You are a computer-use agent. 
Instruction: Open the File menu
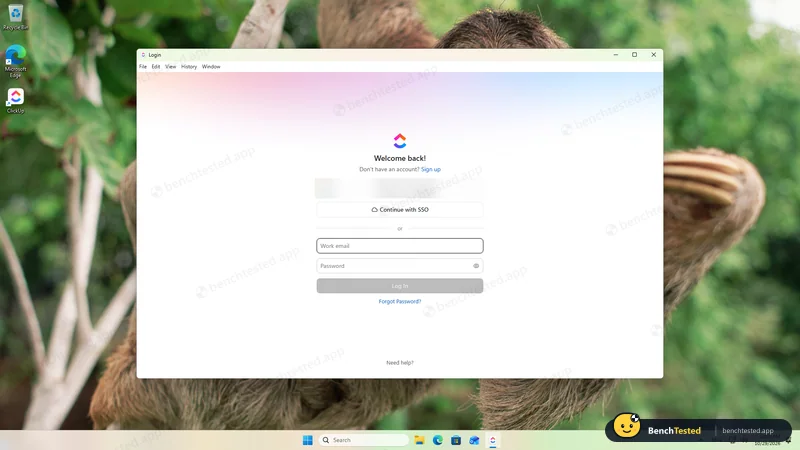tap(143, 67)
